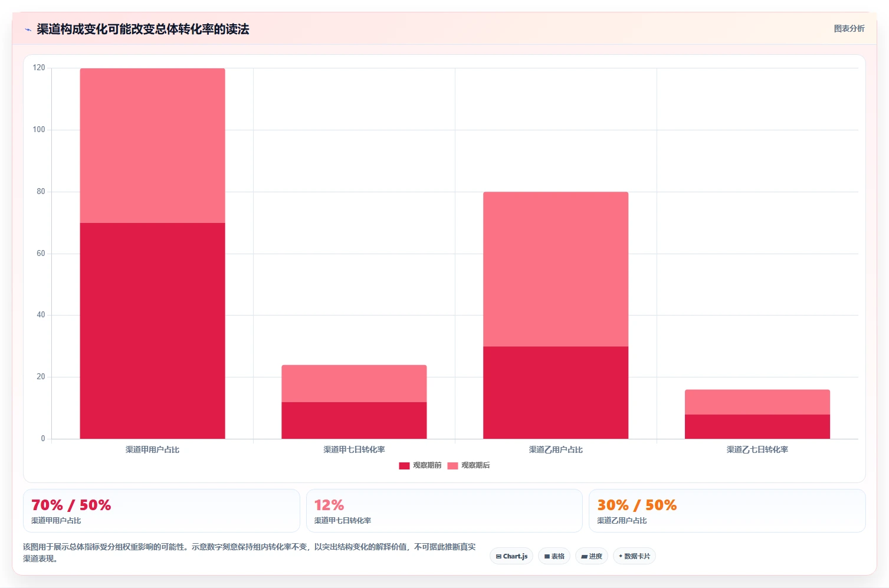Click the 进度 tag
889x588 pixels.
tap(592, 556)
